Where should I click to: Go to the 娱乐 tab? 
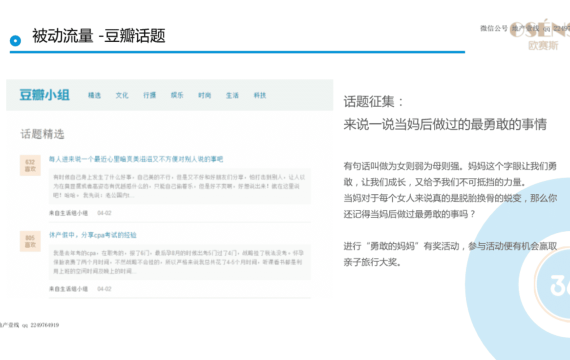177,95
